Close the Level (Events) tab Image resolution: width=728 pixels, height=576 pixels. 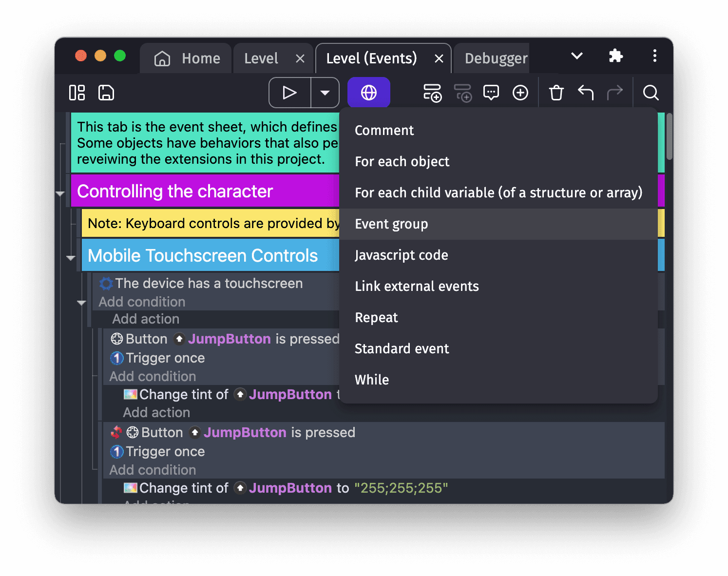(x=439, y=59)
